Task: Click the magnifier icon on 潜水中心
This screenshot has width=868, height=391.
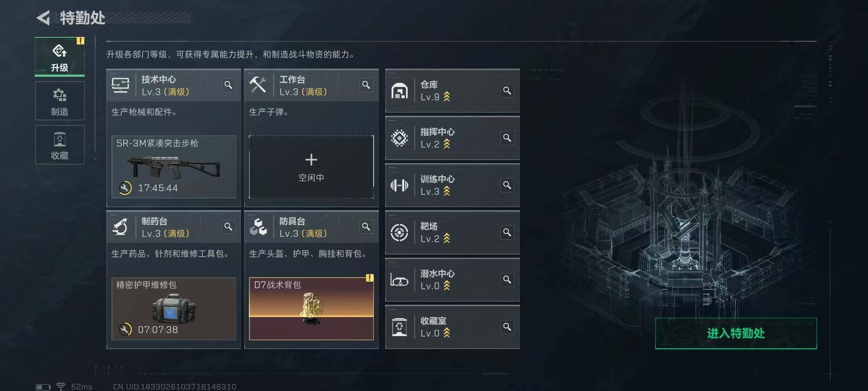Action: point(507,280)
